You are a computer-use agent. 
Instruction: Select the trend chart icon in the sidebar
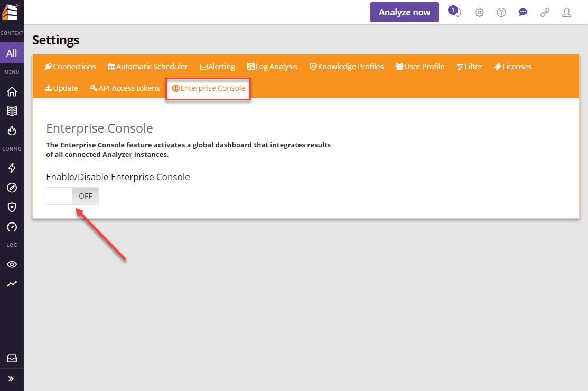tap(12, 284)
